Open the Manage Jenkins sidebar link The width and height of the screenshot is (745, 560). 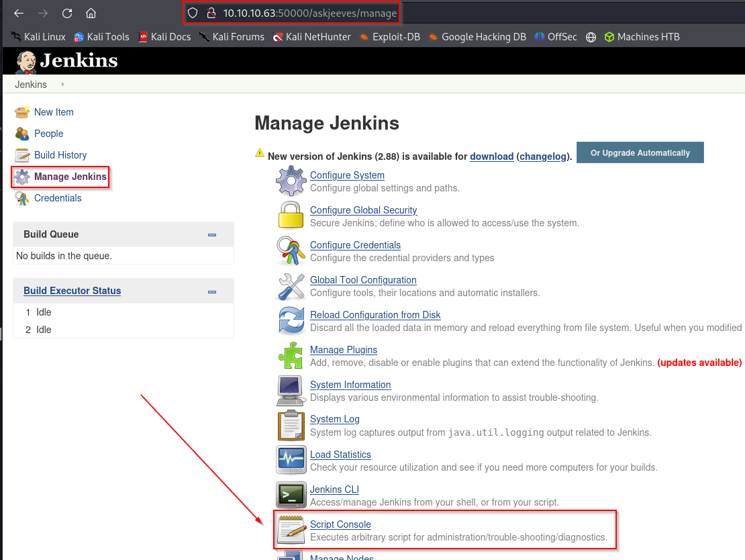(70, 177)
